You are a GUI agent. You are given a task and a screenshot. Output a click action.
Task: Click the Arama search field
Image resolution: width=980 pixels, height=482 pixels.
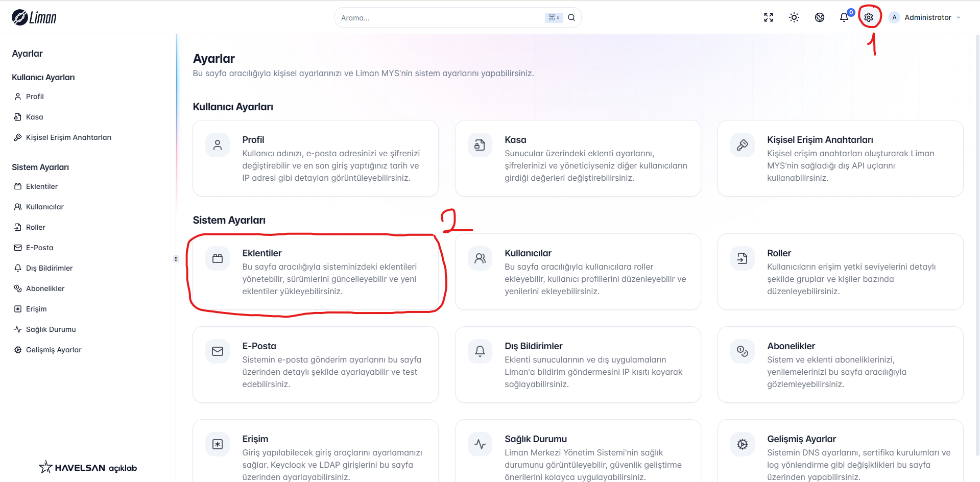(x=439, y=18)
